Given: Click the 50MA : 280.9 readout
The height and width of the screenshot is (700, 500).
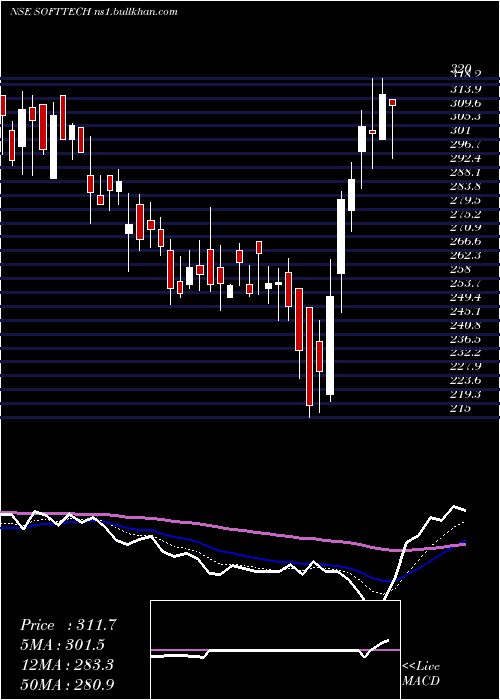Looking at the screenshot, I should (x=69, y=685).
